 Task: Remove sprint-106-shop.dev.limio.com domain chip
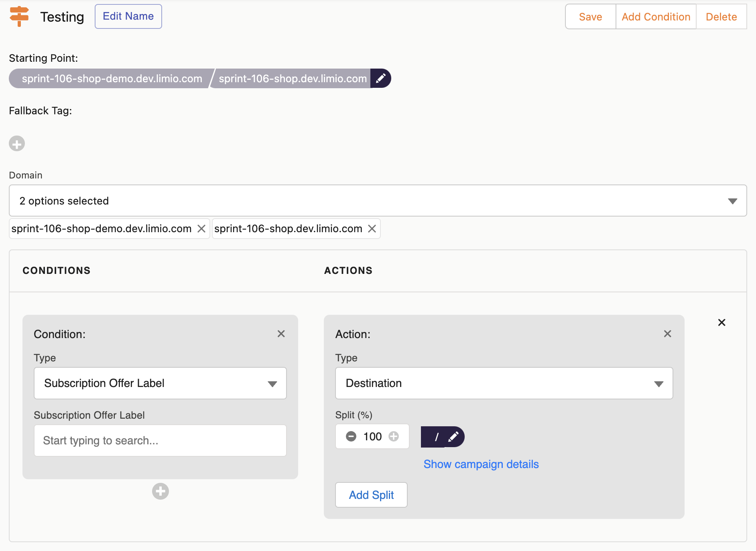pyautogui.click(x=372, y=229)
